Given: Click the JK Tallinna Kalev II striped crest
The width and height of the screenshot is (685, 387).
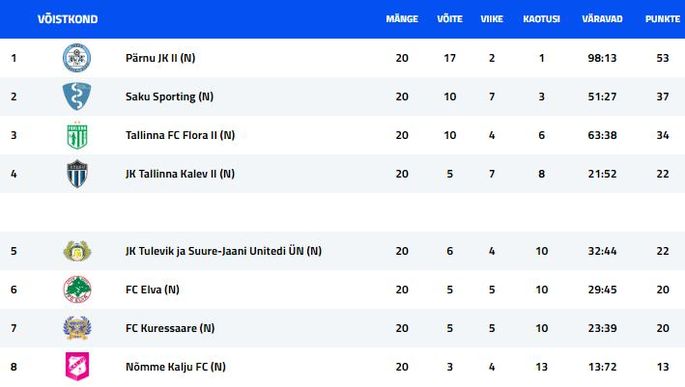Looking at the screenshot, I should (77, 173).
